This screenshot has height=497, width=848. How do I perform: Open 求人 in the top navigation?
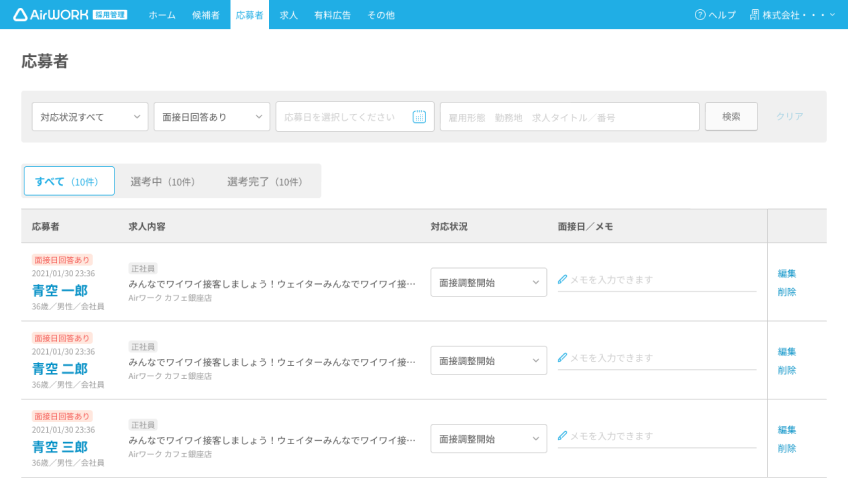[x=289, y=15]
